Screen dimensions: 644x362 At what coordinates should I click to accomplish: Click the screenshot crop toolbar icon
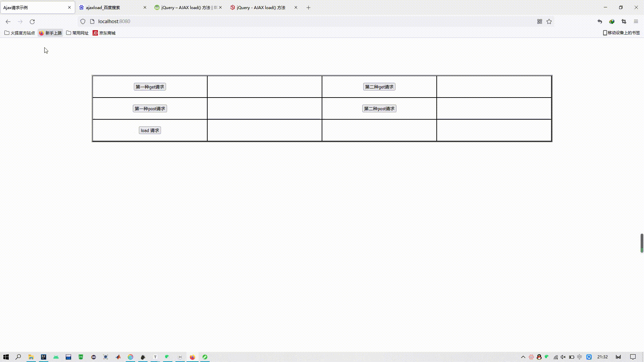[x=624, y=21]
